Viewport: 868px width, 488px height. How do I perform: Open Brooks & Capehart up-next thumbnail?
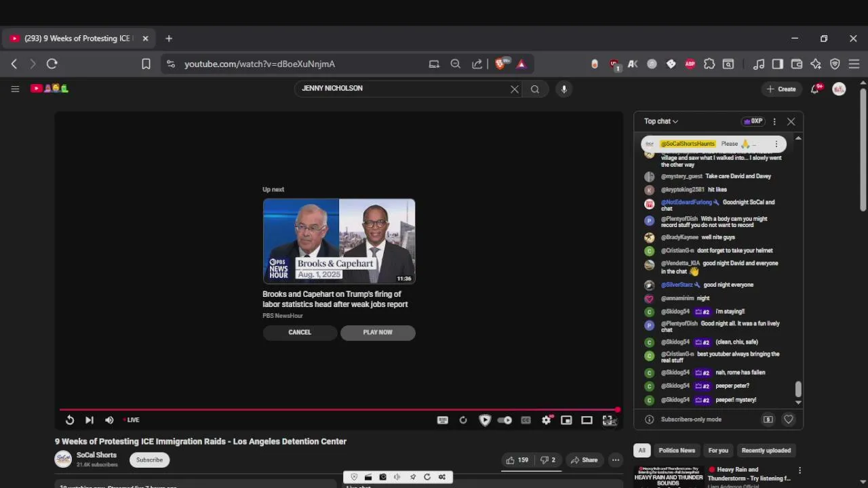pyautogui.click(x=339, y=241)
